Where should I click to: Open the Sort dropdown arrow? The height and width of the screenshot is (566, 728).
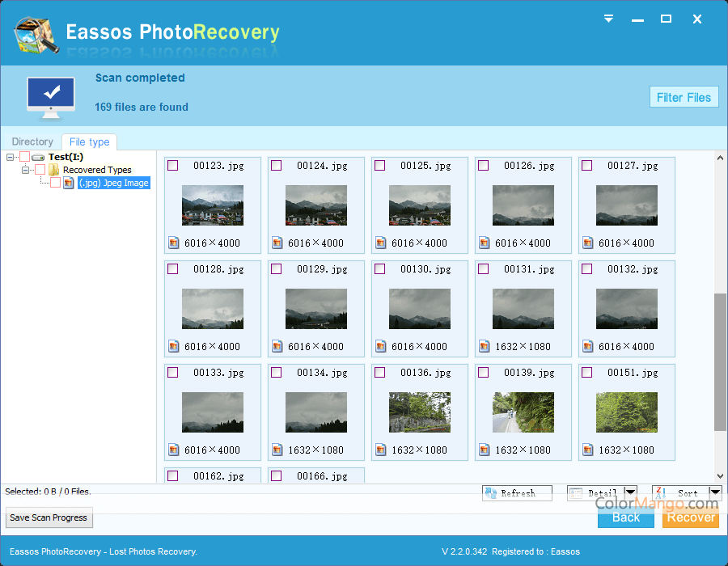[x=714, y=492]
